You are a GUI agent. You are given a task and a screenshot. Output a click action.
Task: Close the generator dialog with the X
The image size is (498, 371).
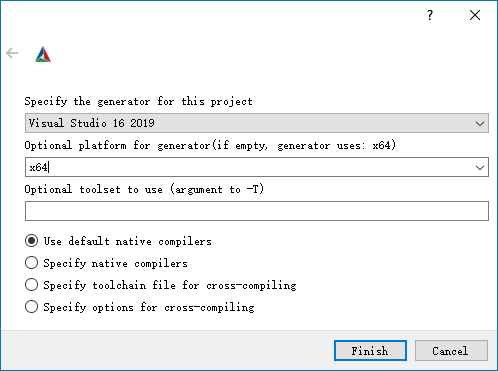[475, 15]
